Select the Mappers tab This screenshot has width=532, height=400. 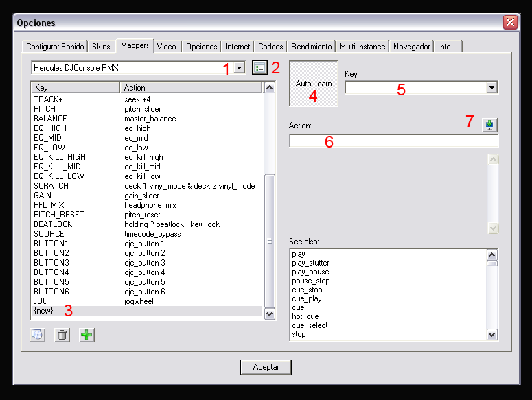pos(135,45)
